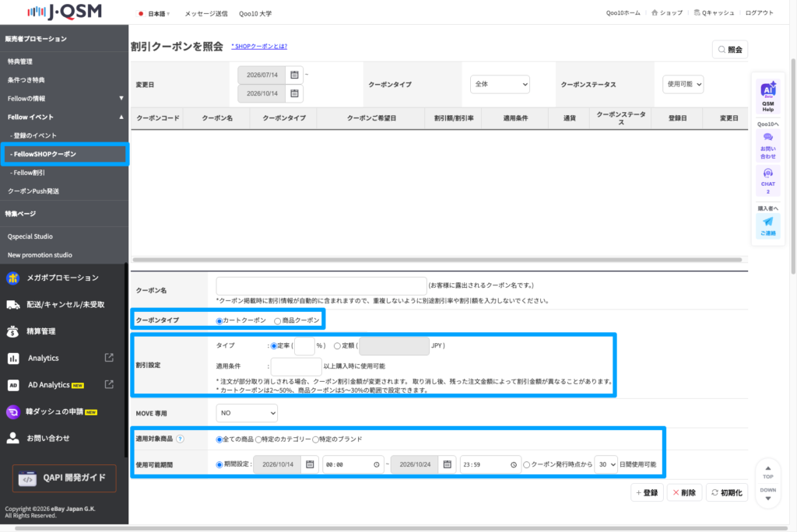The image size is (797, 532).
Task: Select the 商品クーポン radio button
Action: tap(277, 321)
